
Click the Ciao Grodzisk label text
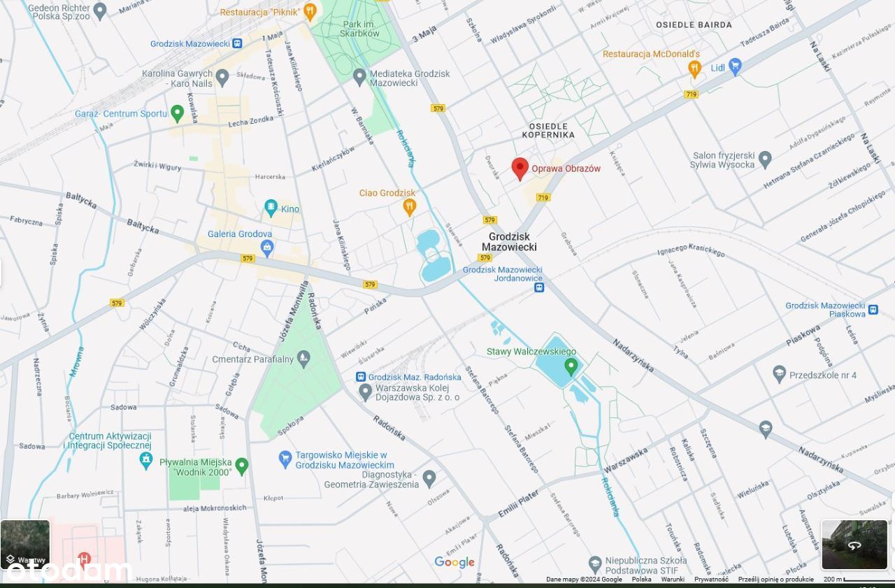tap(387, 193)
